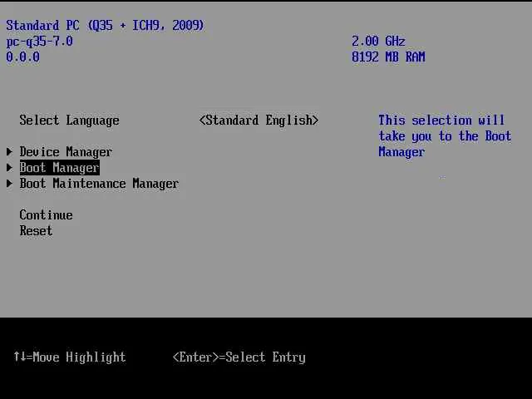
Task: Click the 0.0.0 firmware version text
Action: point(22,57)
